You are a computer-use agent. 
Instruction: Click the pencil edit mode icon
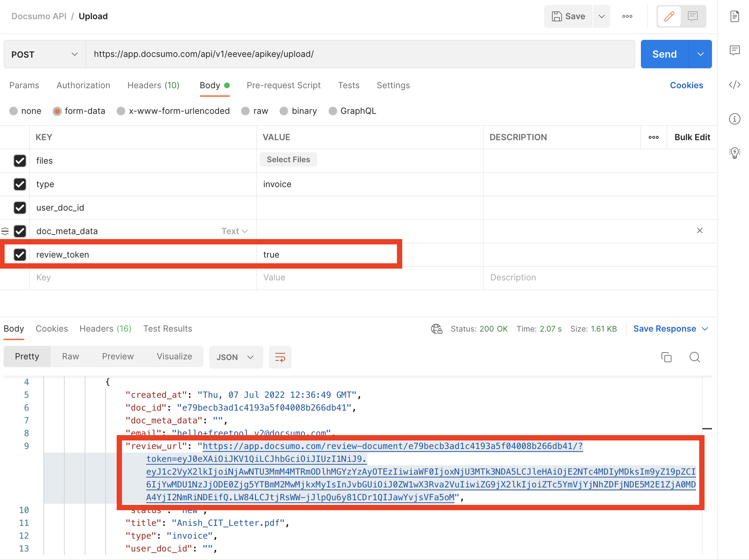coord(669,16)
